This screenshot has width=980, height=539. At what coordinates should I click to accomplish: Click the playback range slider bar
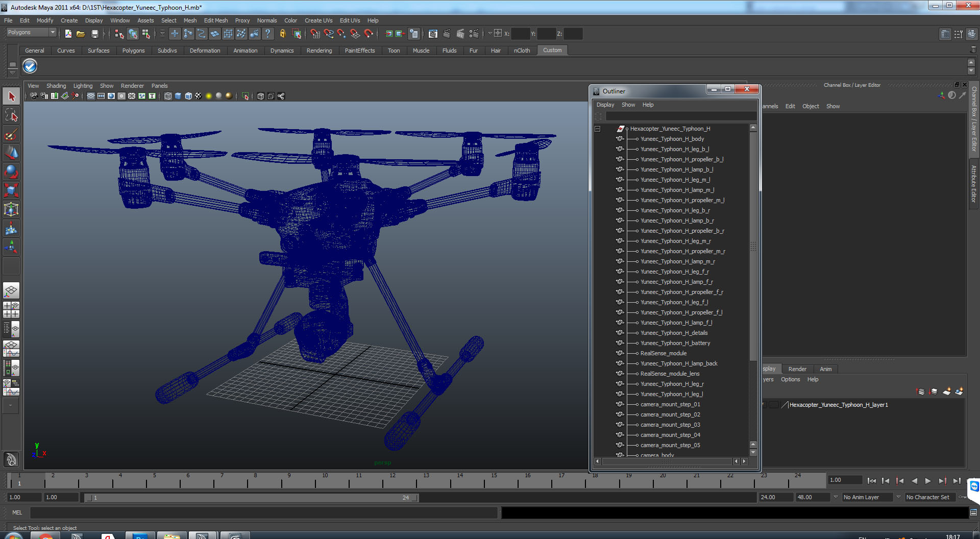coord(251,498)
